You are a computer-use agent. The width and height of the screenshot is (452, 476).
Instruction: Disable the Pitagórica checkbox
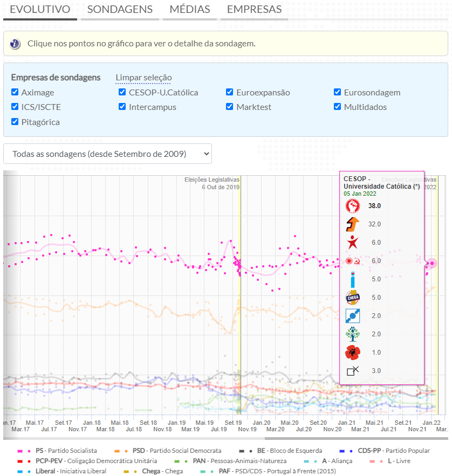pos(15,122)
